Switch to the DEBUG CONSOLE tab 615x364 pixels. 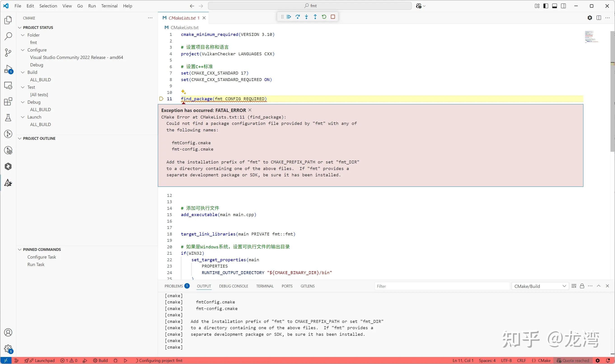(233, 286)
